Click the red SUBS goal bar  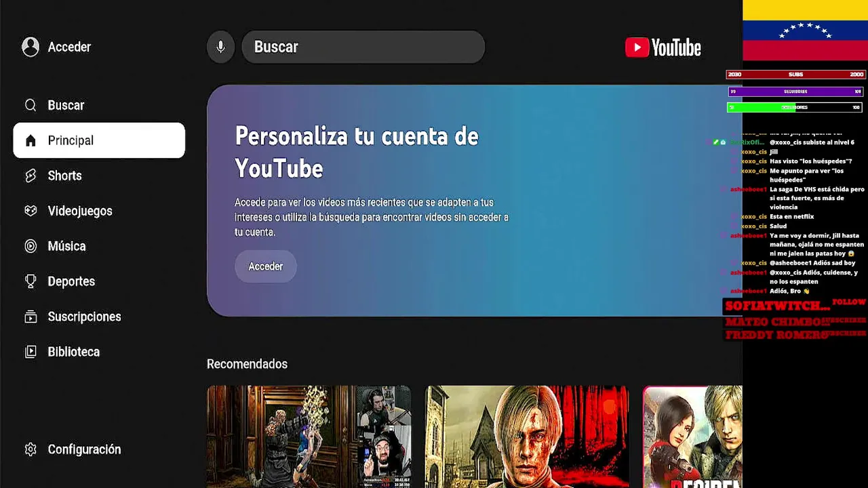tap(795, 75)
